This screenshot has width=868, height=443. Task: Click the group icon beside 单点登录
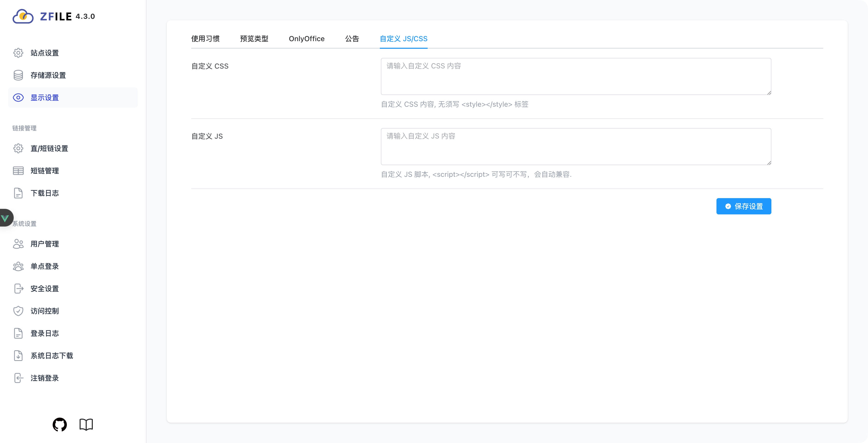[x=18, y=266]
